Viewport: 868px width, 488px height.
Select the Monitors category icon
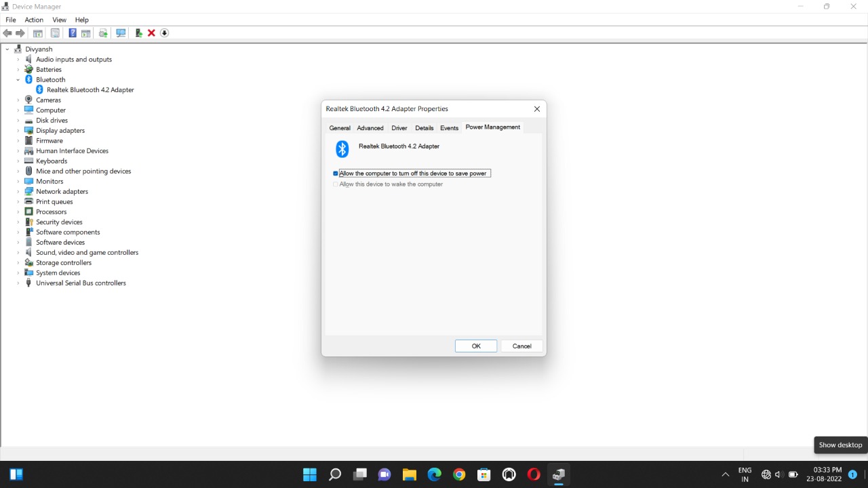click(28, 181)
